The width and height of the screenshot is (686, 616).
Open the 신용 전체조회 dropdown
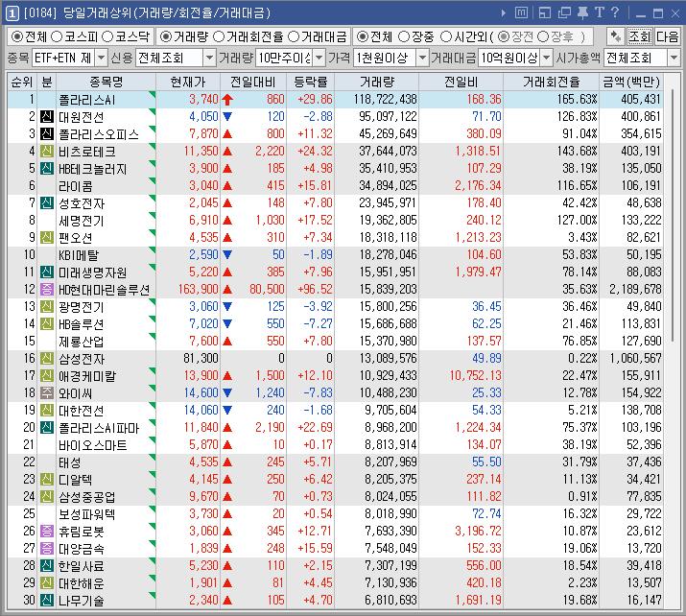(210, 58)
